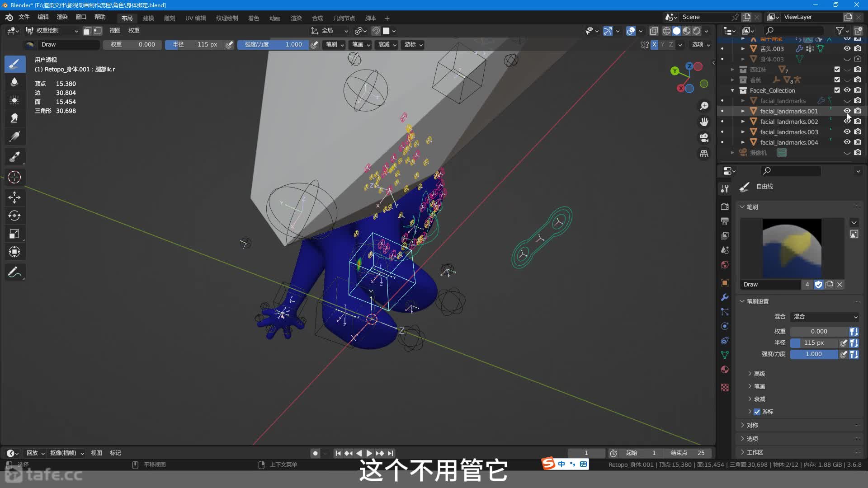Select the Scale tool

pos(14,234)
